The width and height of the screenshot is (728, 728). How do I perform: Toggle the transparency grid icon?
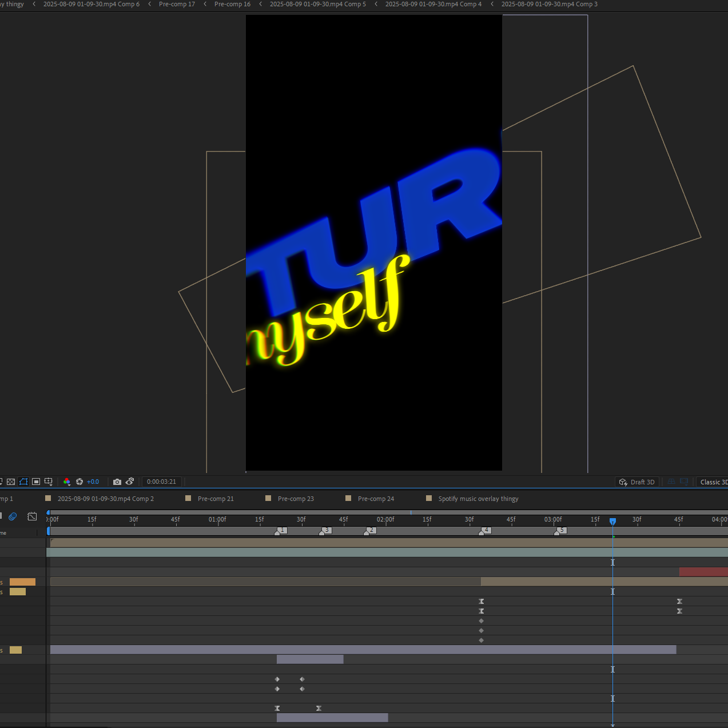tap(11, 482)
